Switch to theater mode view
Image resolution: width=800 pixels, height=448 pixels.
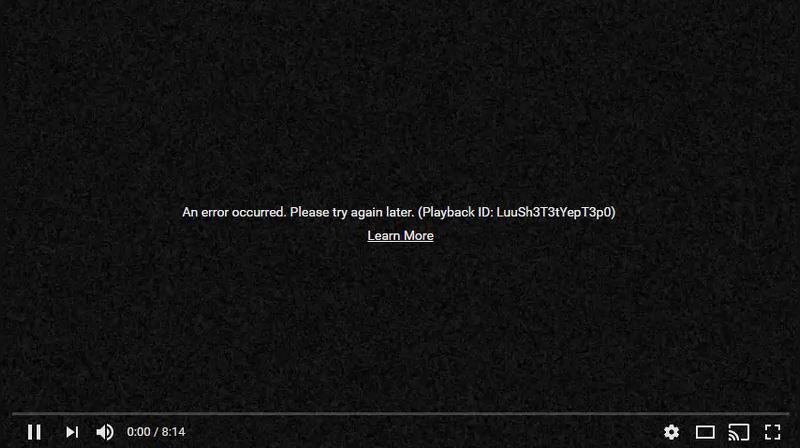[705, 433]
